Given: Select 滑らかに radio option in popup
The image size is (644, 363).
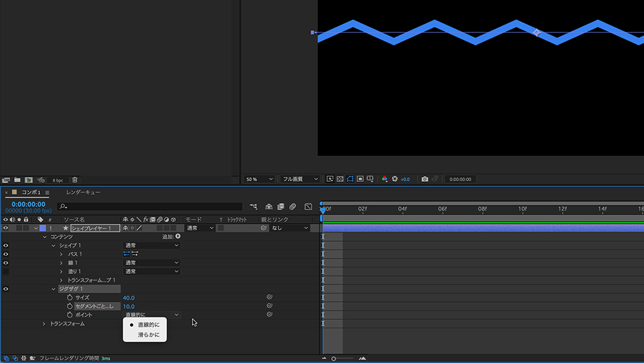Looking at the screenshot, I should (148, 335).
